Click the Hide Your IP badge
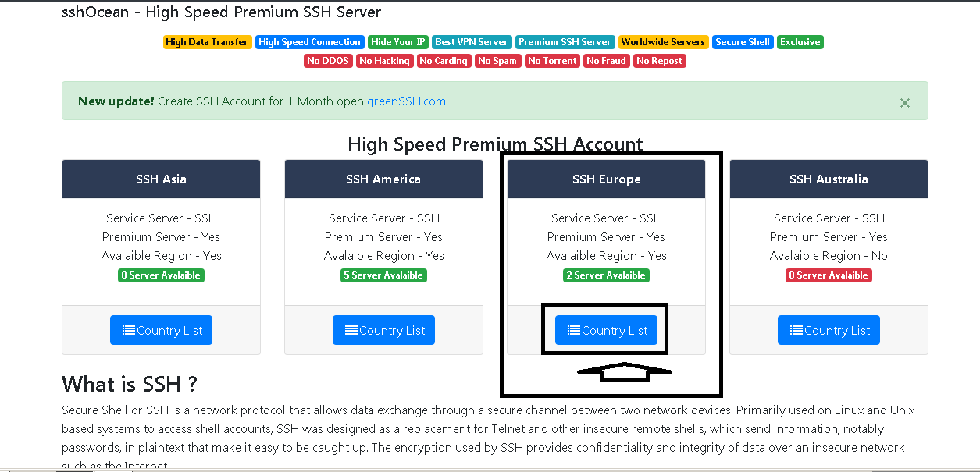 pos(398,42)
